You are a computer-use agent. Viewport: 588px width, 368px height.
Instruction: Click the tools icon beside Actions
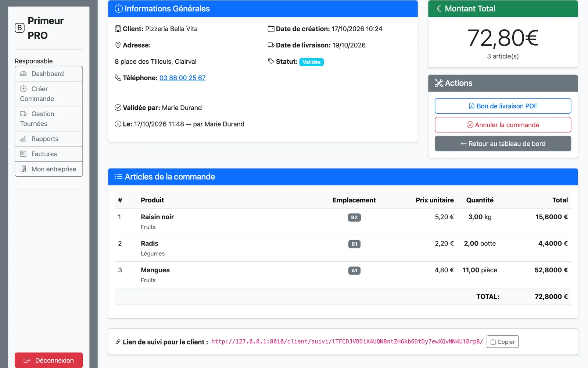439,83
